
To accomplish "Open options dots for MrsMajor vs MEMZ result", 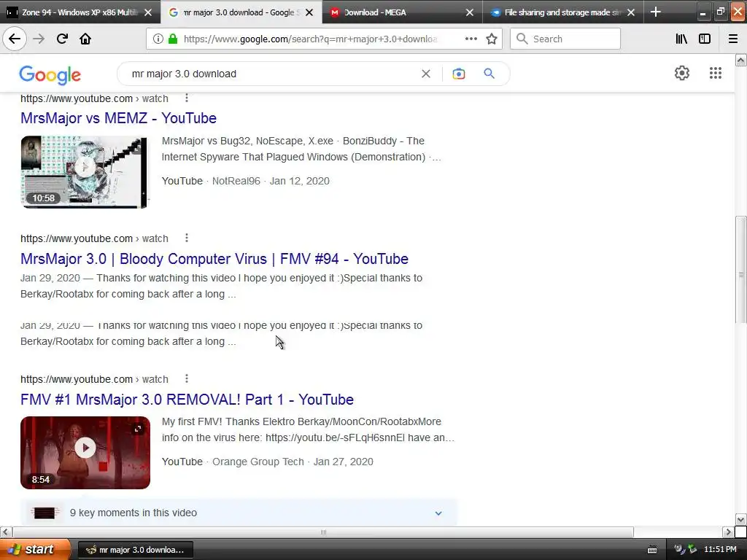I will pyautogui.click(x=187, y=98).
